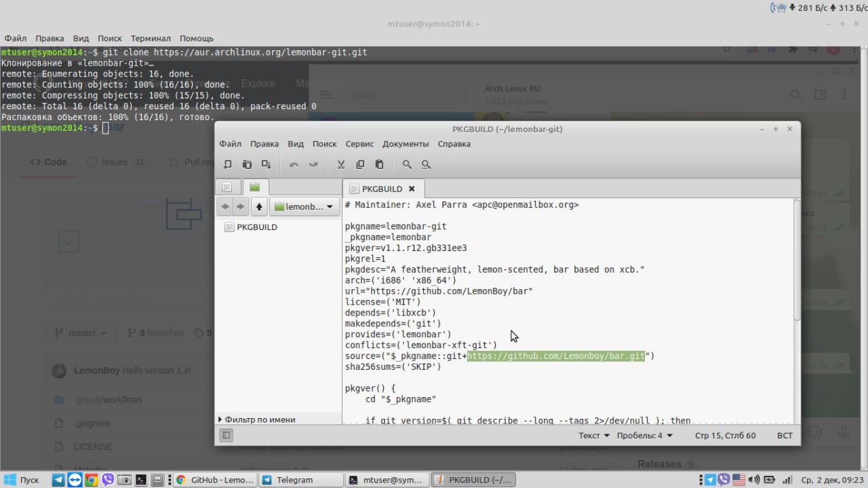Click the highlighted github bar.git URL in editor

(x=556, y=356)
